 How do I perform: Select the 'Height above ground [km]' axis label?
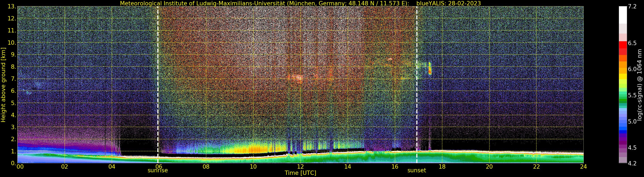coord(3,85)
